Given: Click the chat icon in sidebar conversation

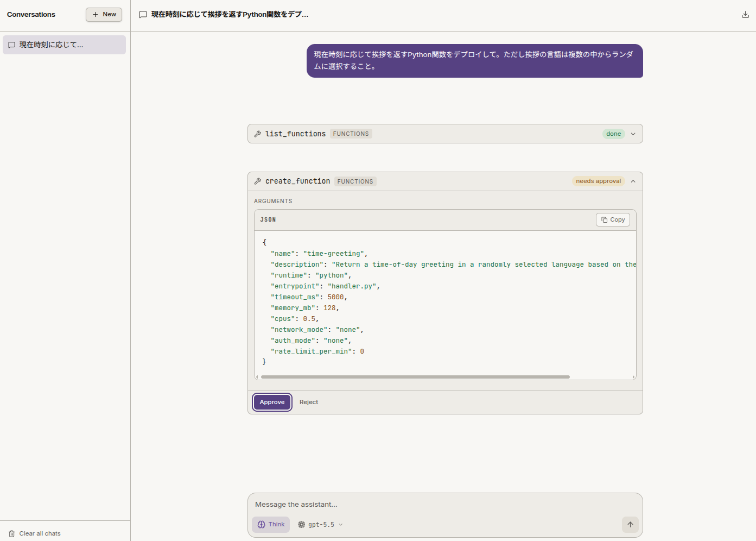Looking at the screenshot, I should pos(12,45).
